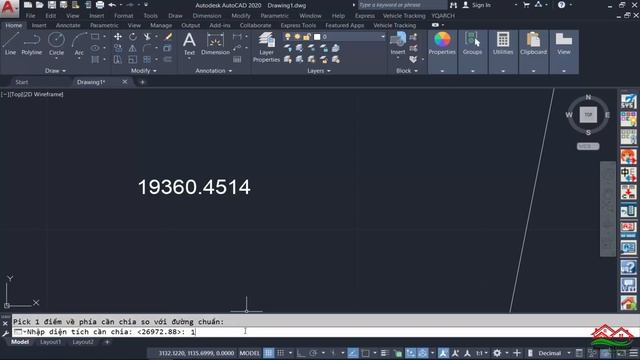Click the WCS label under ViewCube
The width and height of the screenshot is (640, 360).
click(588, 146)
